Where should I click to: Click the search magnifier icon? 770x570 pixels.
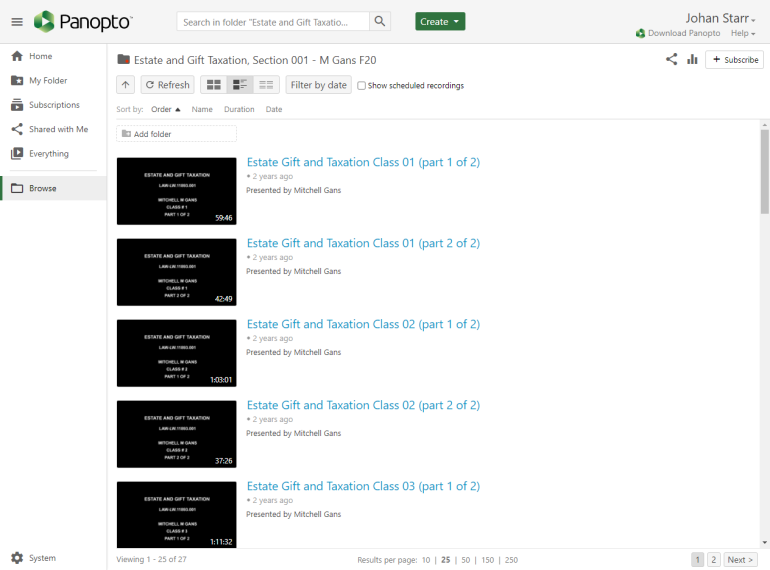coord(380,22)
